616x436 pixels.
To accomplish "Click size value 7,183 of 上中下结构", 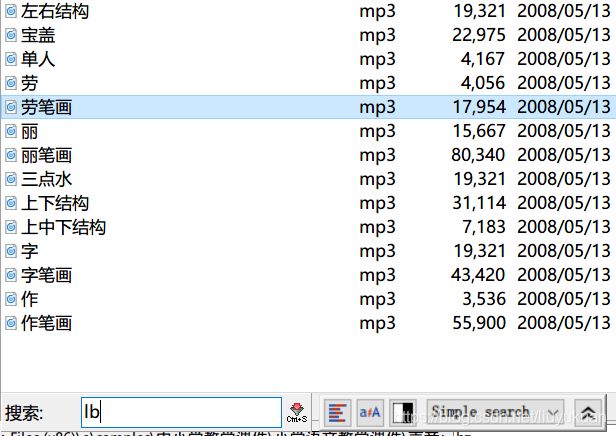I will (484, 227).
